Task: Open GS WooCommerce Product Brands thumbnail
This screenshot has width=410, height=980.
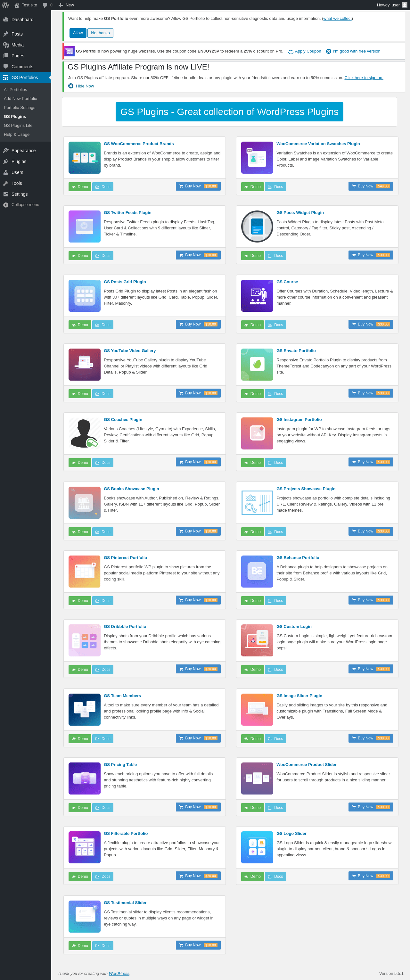Action: click(85, 158)
